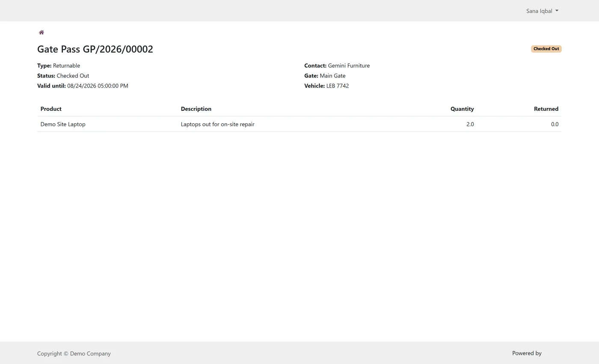Click the Copyright © Demo Company footer text
The height and width of the screenshot is (364, 599).
click(x=74, y=354)
